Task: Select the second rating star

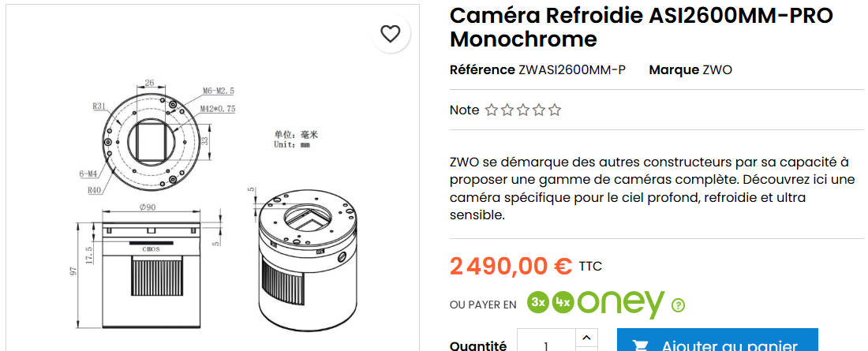Action: click(x=507, y=110)
